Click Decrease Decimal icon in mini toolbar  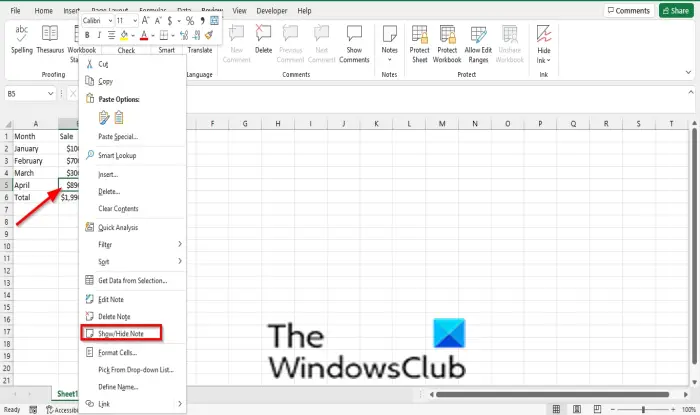[x=196, y=35]
